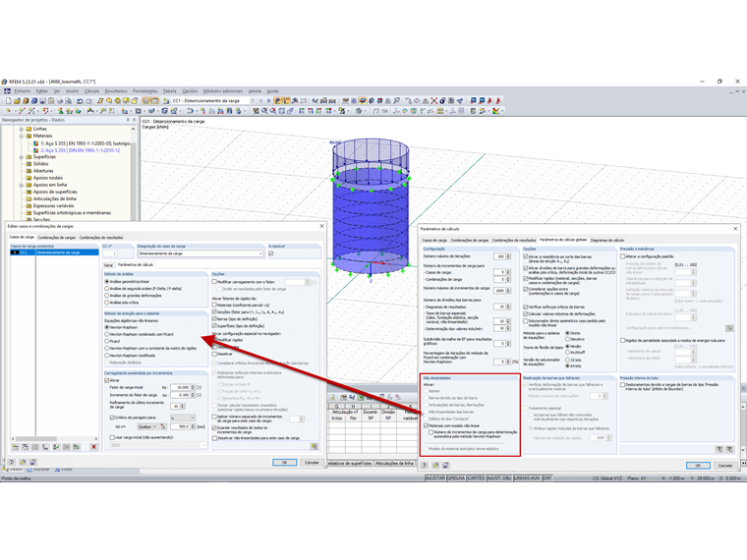Expand the Linhas tree node
Screen dimensions: 747x560
21,129
